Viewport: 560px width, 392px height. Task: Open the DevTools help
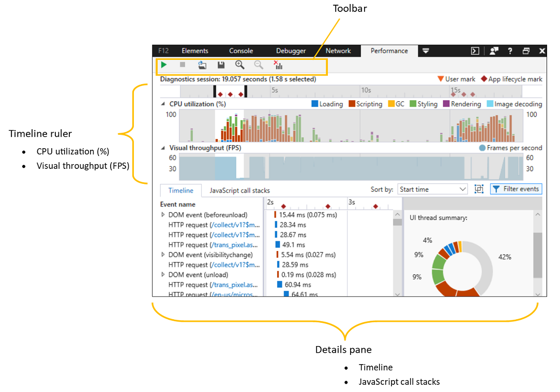point(510,51)
